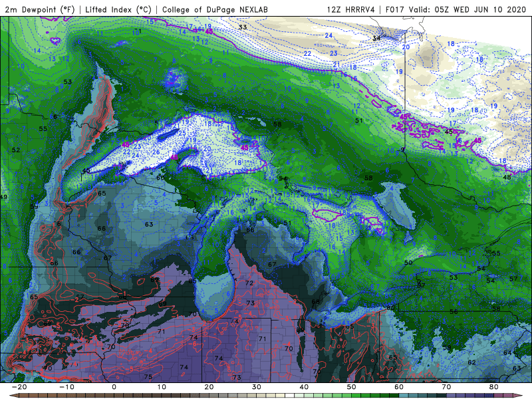This screenshot has width=532, height=399.
Task: Click the '0' color bar label
Action: [x=114, y=387]
